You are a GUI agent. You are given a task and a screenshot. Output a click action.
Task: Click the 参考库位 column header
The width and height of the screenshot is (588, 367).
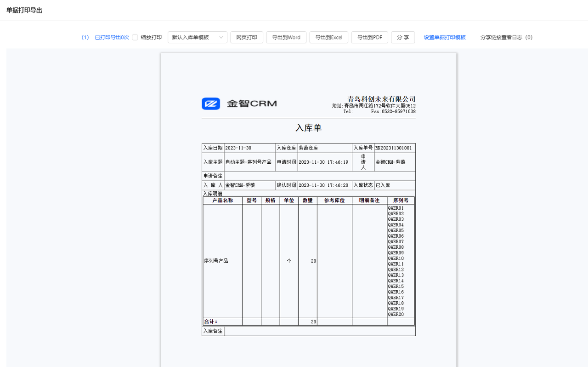point(334,201)
